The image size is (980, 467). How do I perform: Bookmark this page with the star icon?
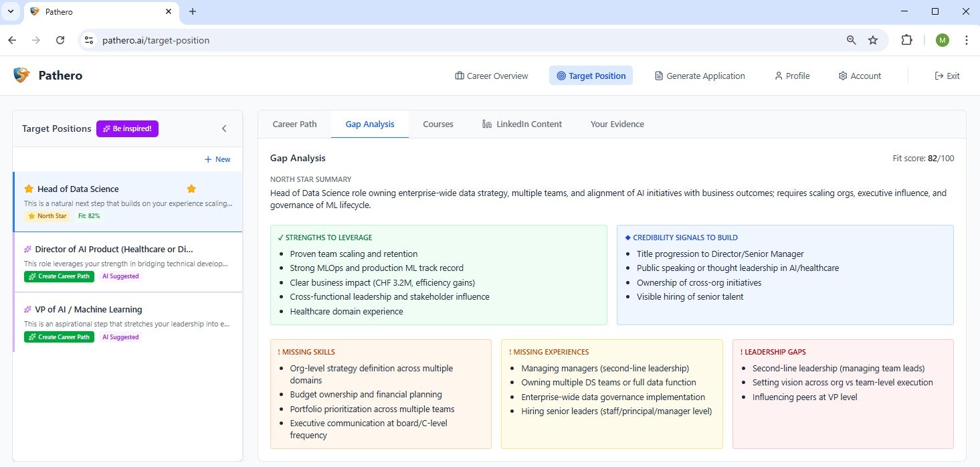(x=873, y=40)
